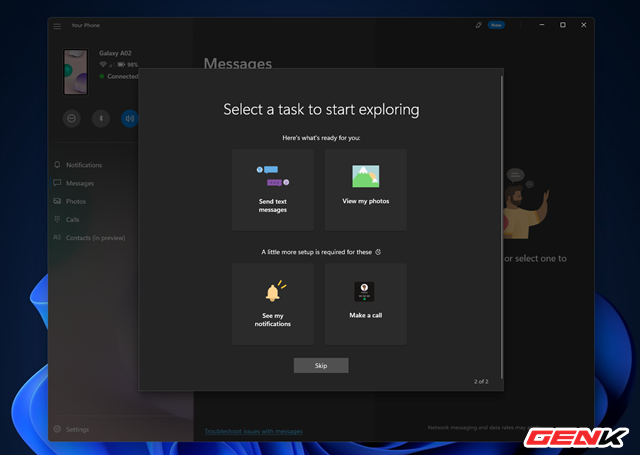Toggle the Bluetooth button

tap(101, 118)
